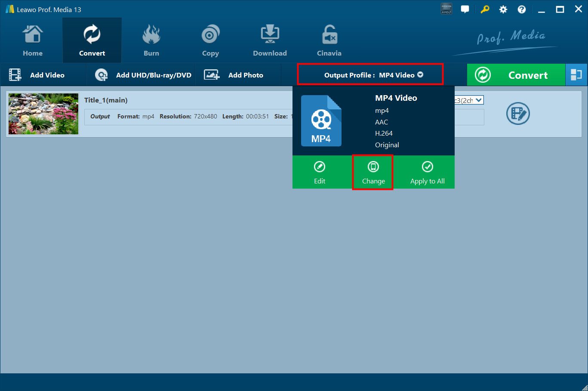Open the Burn module

pos(151,40)
